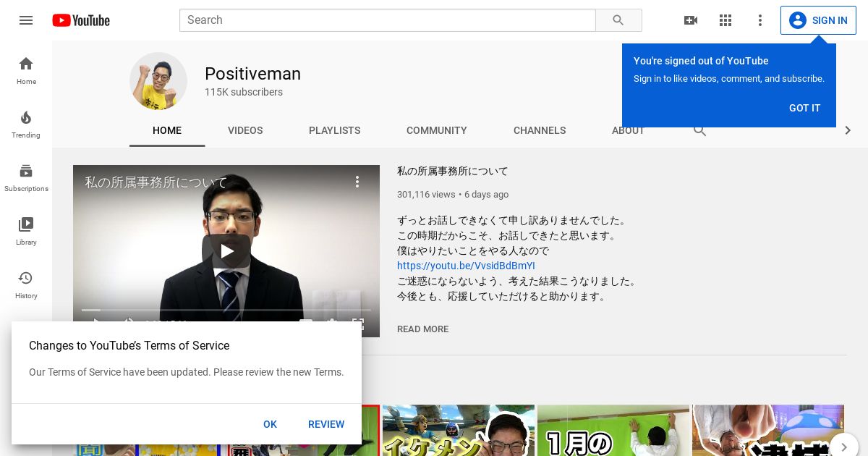Advance channel tabs with right chevron
This screenshot has width=868, height=456.
848,130
